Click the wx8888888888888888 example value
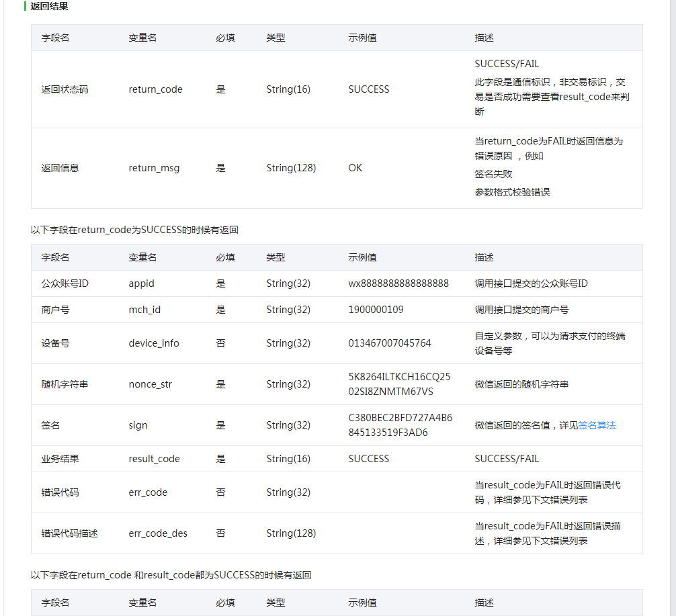The height and width of the screenshot is (616, 676). tap(398, 283)
